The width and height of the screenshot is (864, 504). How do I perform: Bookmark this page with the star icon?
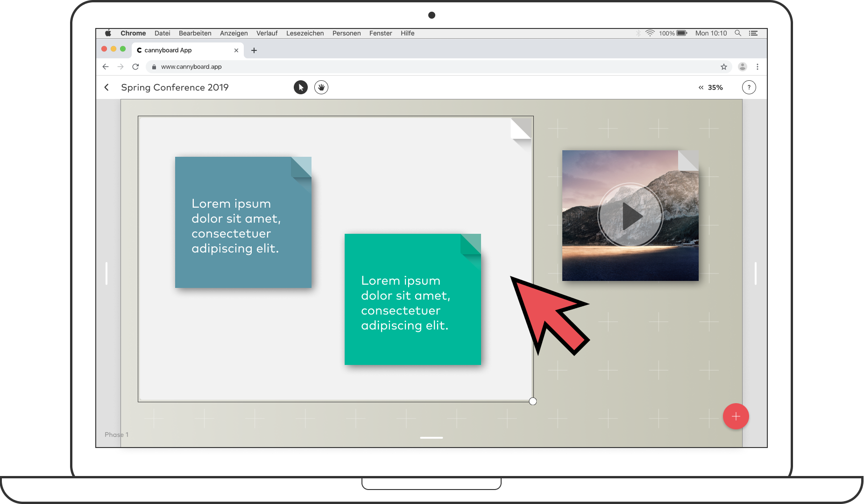coord(724,67)
